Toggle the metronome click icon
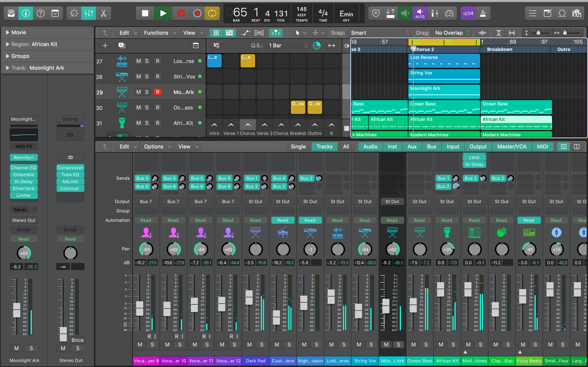Screen dimensions: 588x367 [483, 13]
